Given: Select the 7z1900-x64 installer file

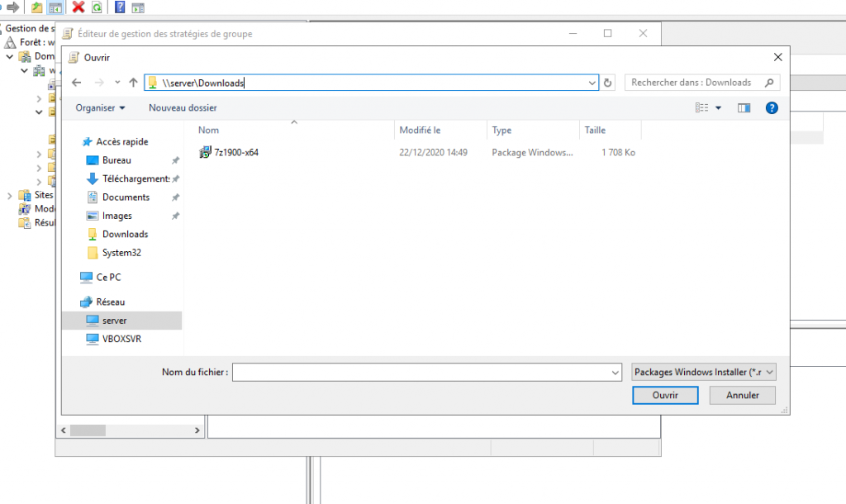Looking at the screenshot, I should pyautogui.click(x=235, y=152).
